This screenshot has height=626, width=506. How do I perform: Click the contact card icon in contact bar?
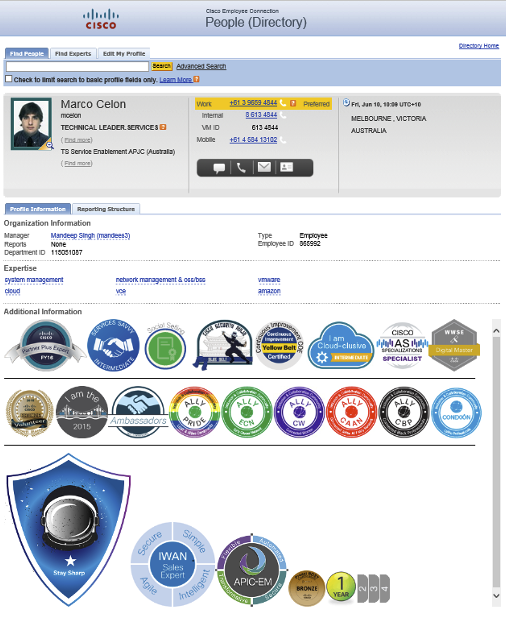coord(286,167)
